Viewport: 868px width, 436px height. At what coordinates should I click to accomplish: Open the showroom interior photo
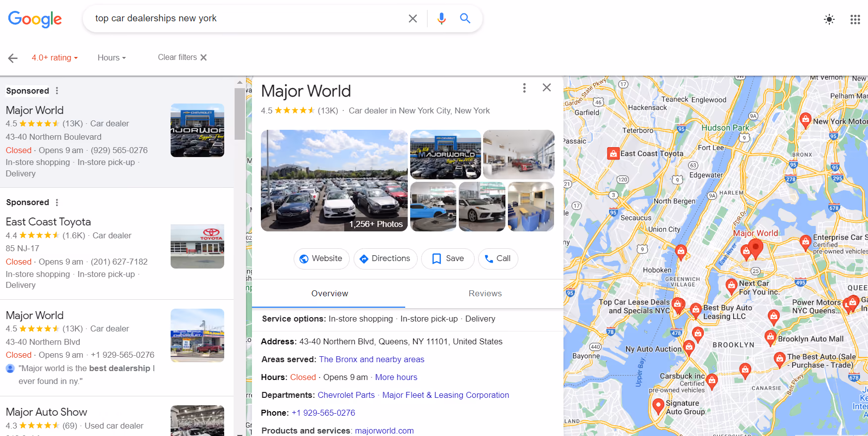519,154
